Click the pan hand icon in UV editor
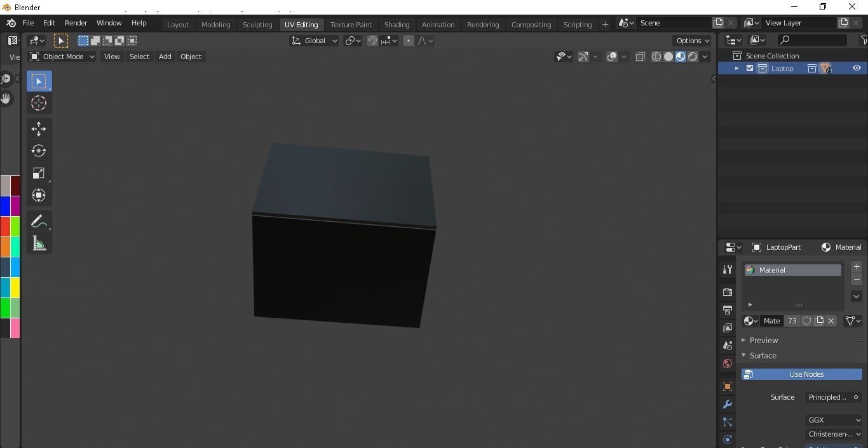 point(6,98)
